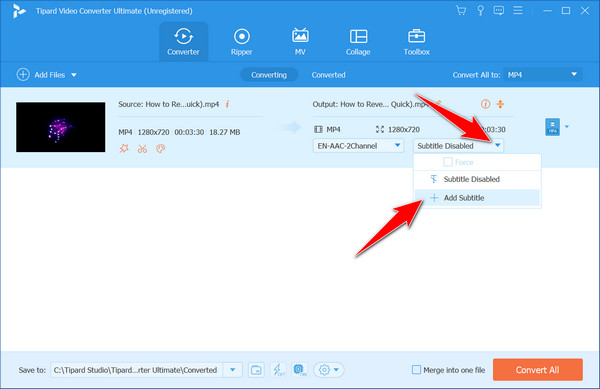This screenshot has width=600, height=389.
Task: View source file info icon
Action: click(x=227, y=104)
